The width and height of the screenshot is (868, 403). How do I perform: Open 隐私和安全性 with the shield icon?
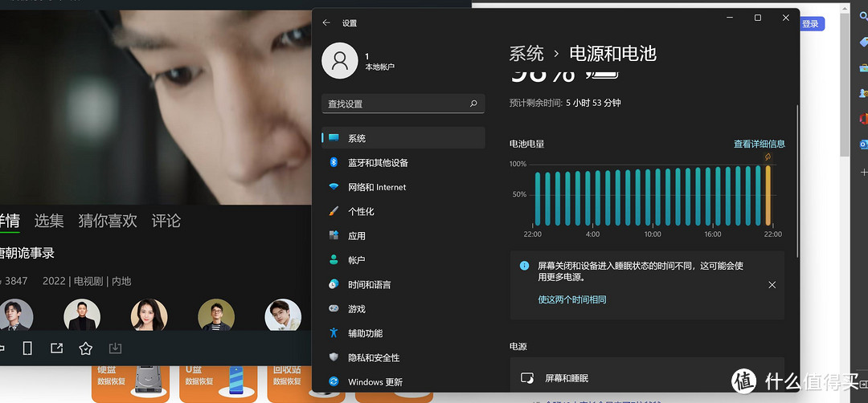(403, 357)
